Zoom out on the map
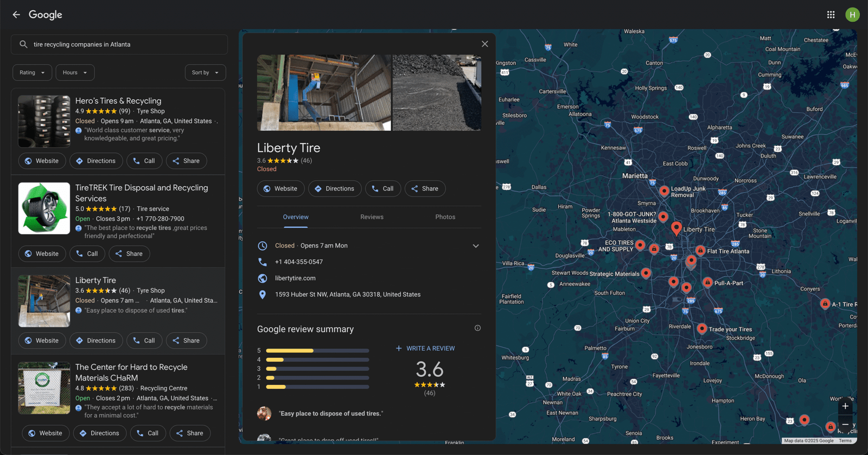This screenshot has width=868, height=455. tap(845, 424)
